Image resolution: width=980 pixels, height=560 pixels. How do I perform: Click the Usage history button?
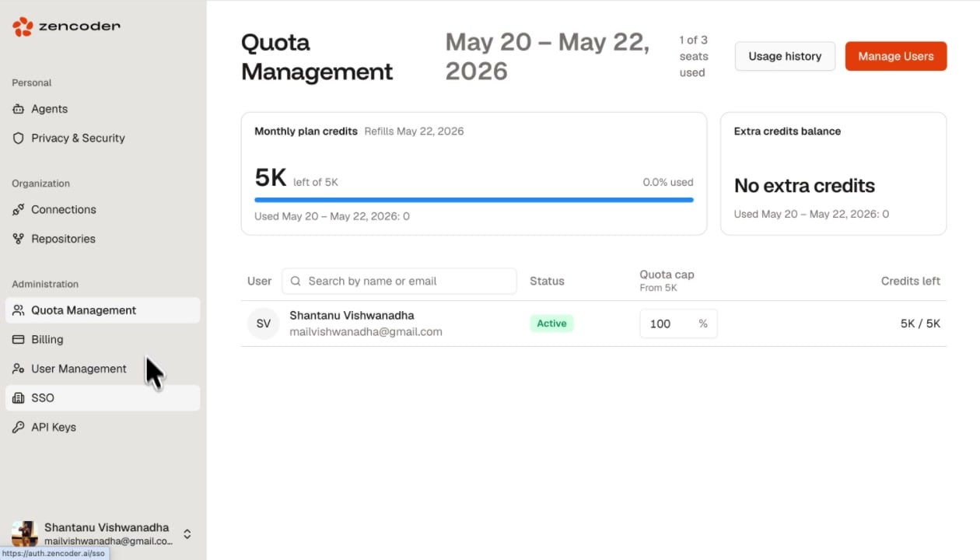[x=785, y=56]
